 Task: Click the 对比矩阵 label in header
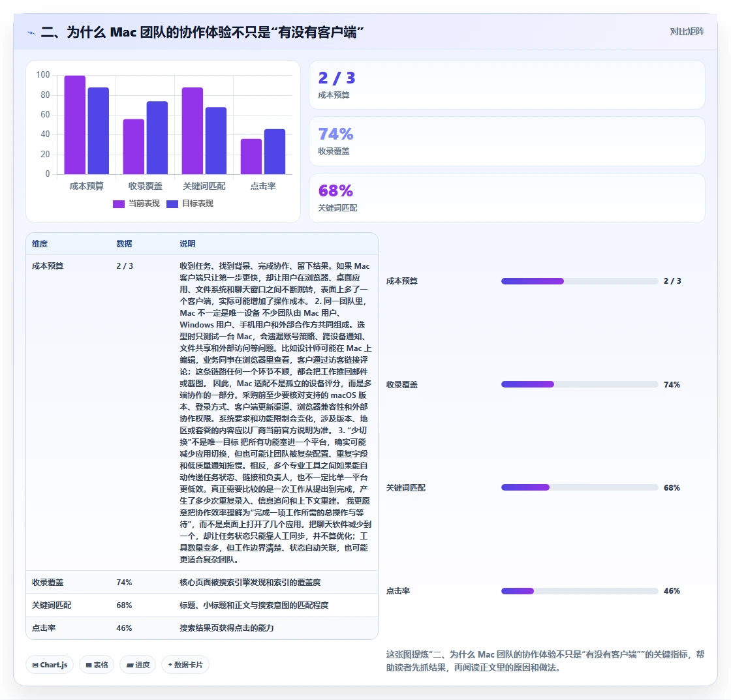(687, 32)
